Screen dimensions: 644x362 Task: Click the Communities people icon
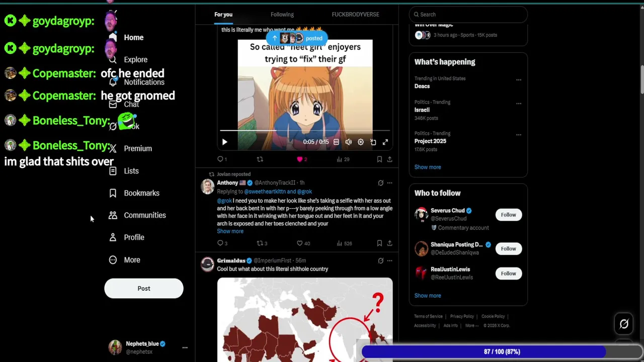tap(113, 215)
